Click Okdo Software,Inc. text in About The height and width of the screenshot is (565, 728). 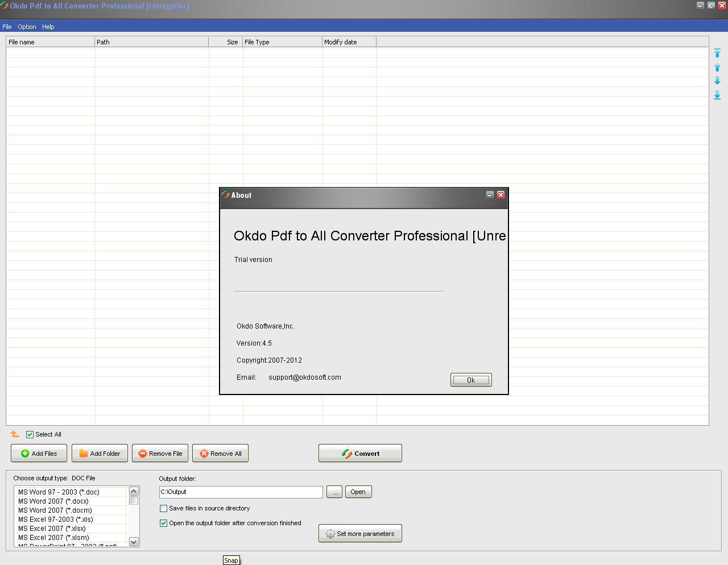click(x=266, y=326)
